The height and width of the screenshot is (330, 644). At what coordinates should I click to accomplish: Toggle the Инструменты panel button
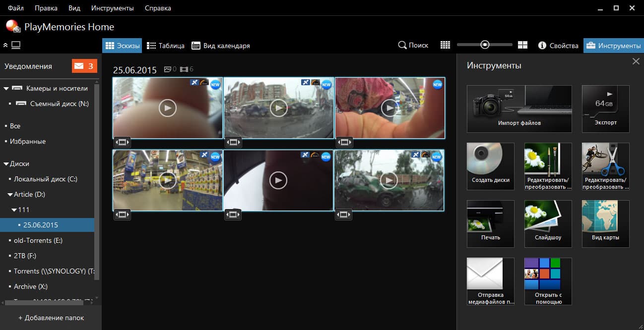[x=614, y=46]
